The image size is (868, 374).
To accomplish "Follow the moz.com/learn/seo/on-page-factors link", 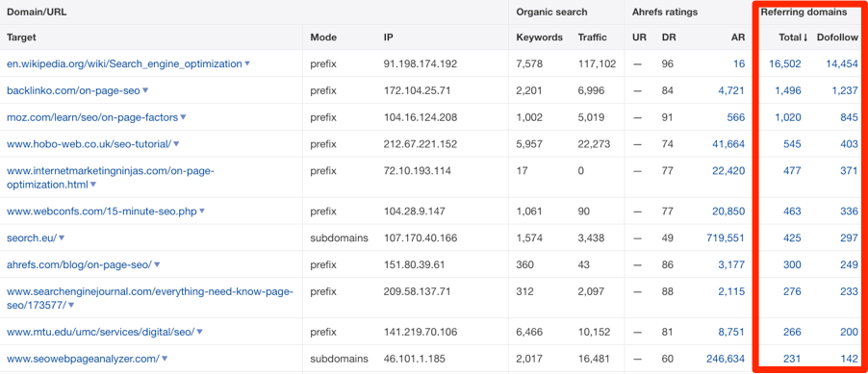I will 92,117.
